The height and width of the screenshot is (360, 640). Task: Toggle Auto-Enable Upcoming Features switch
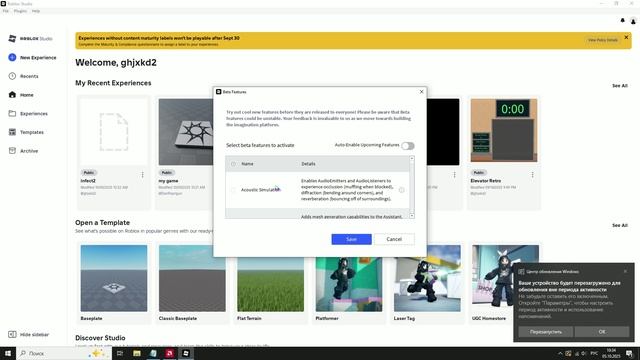(408, 146)
